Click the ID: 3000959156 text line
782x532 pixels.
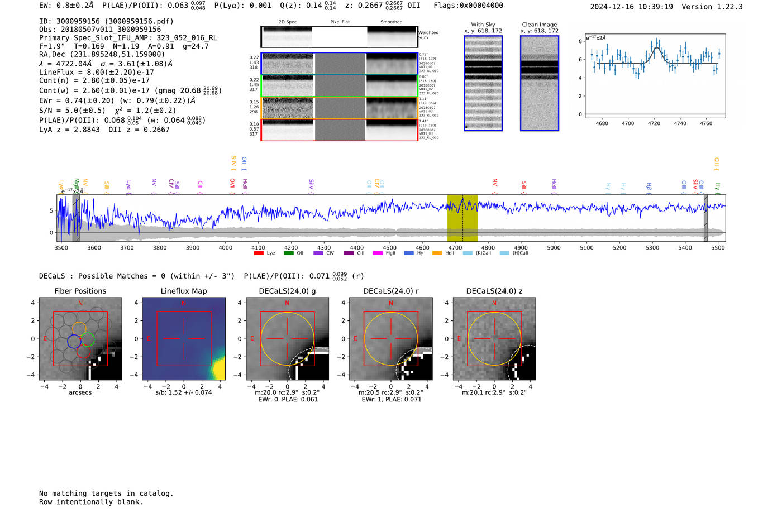pos(106,21)
